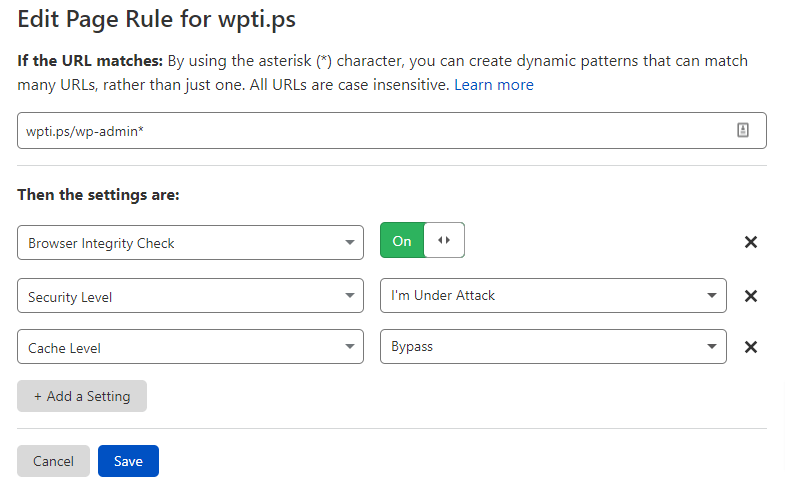Open the Browser Integrity Check dropdown
Viewport: 785px width, 489px height.
[x=190, y=242]
